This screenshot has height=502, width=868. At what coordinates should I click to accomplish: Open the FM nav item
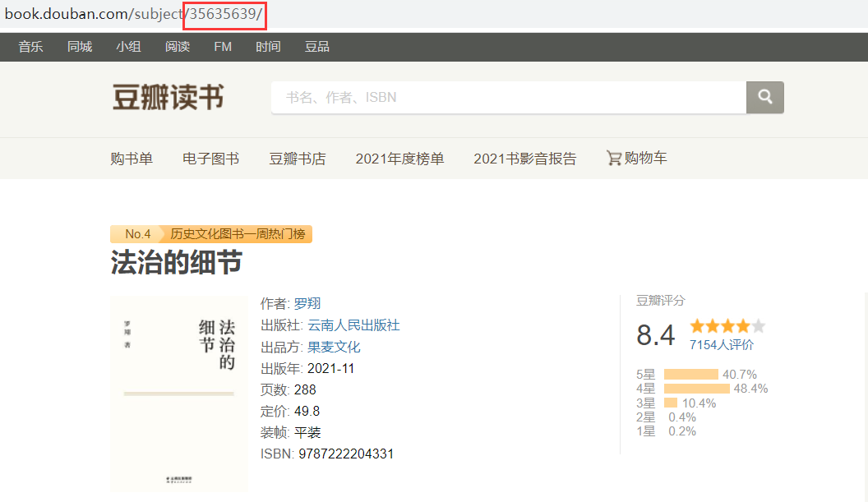point(223,47)
